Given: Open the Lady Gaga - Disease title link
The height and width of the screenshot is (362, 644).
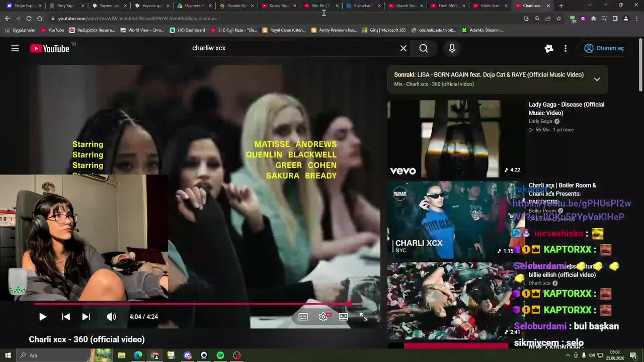Looking at the screenshot, I should pos(567,109).
